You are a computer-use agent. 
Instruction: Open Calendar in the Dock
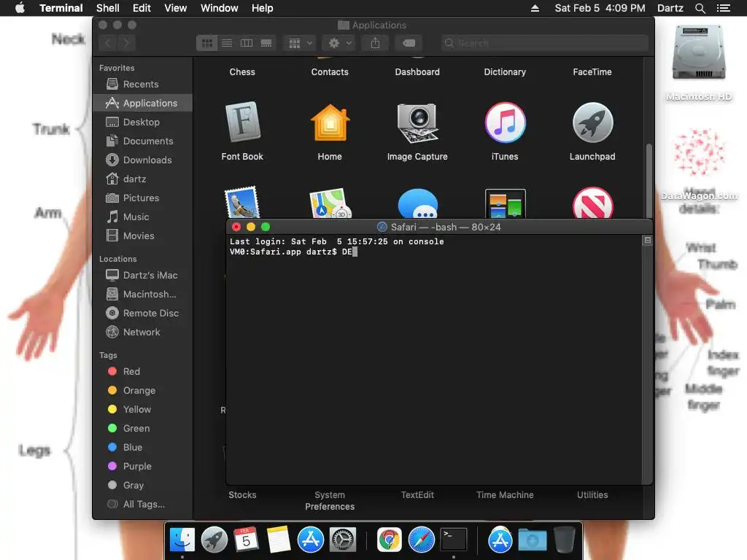247,540
